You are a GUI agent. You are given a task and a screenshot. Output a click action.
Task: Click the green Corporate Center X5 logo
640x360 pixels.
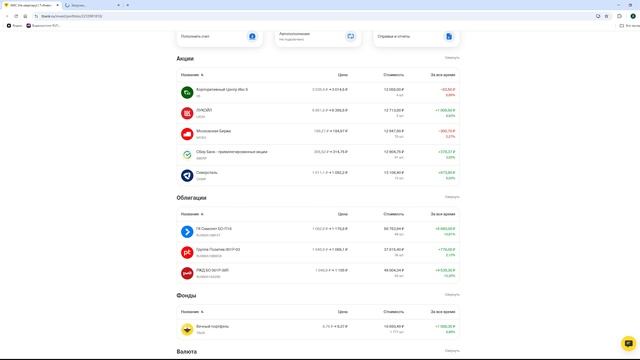pyautogui.click(x=187, y=92)
